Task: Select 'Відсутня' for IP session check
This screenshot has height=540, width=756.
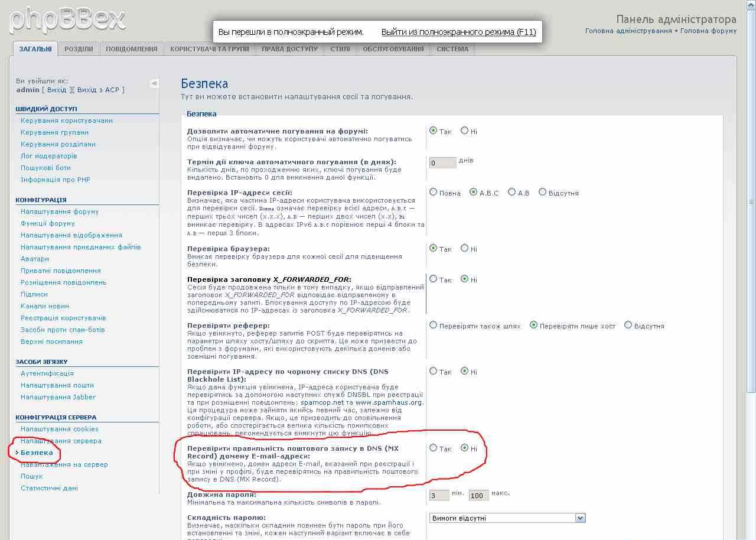Action: tap(542, 192)
